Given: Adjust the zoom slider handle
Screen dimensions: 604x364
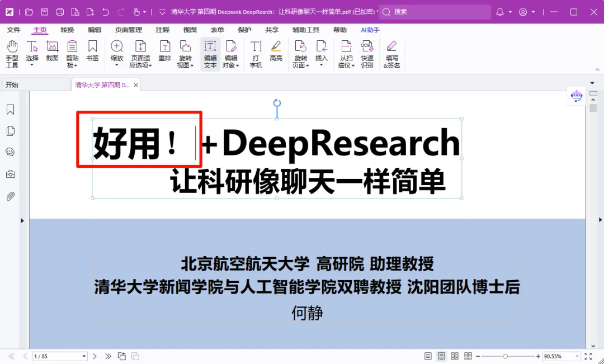Looking at the screenshot, I should pos(505,356).
